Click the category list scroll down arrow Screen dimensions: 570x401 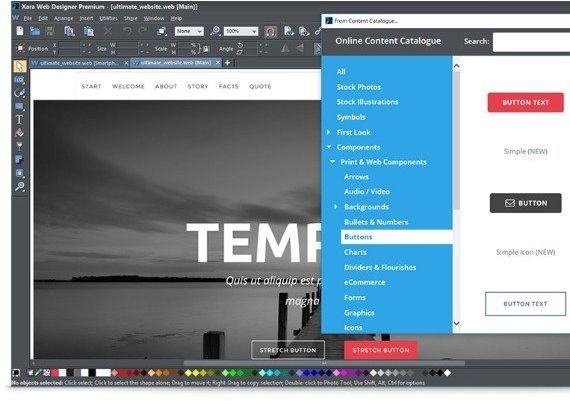tap(457, 324)
